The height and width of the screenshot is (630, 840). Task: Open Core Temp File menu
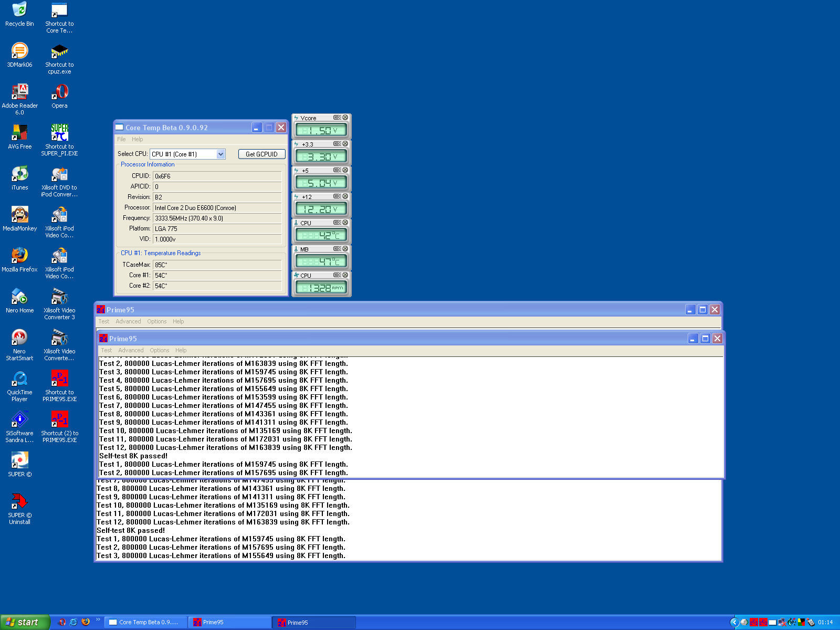click(x=121, y=139)
